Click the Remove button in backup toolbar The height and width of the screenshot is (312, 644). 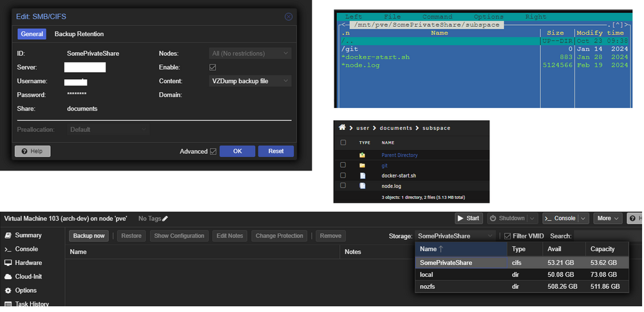point(330,235)
